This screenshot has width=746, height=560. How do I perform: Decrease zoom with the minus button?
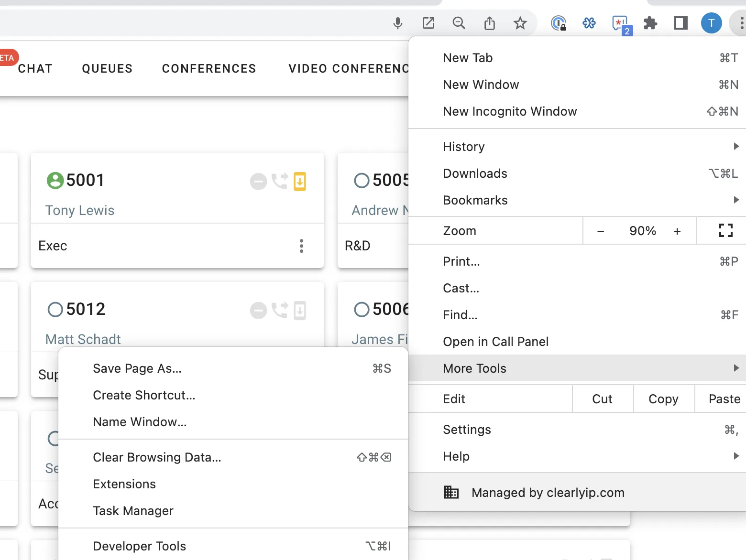coord(601,231)
